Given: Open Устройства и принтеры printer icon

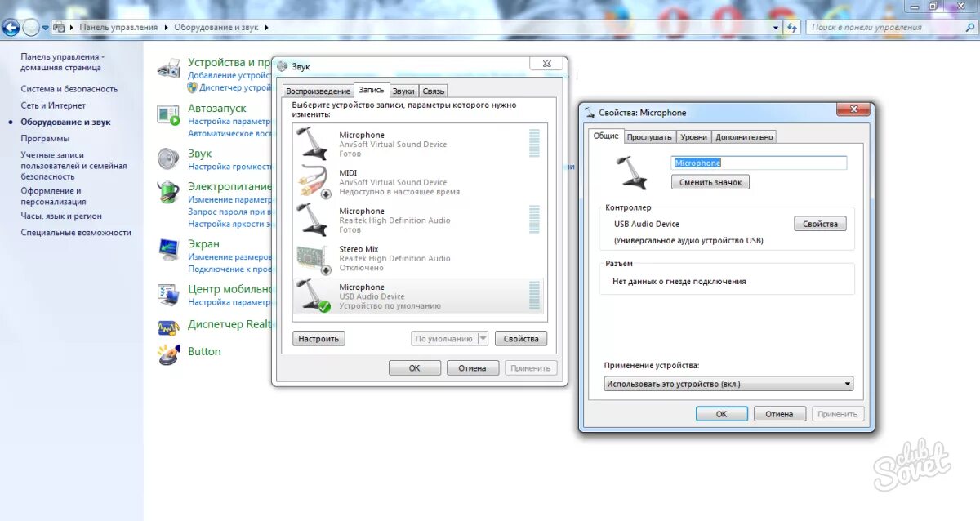Looking at the screenshot, I should (x=168, y=68).
